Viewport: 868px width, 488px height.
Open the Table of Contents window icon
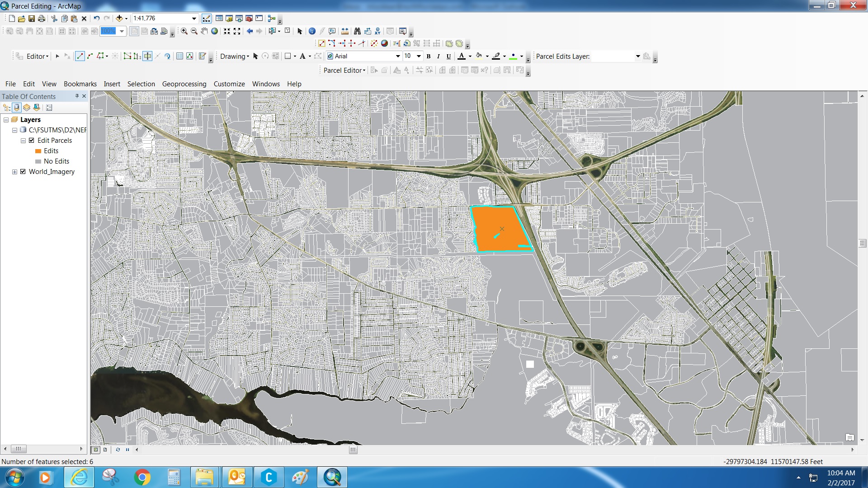click(x=219, y=19)
